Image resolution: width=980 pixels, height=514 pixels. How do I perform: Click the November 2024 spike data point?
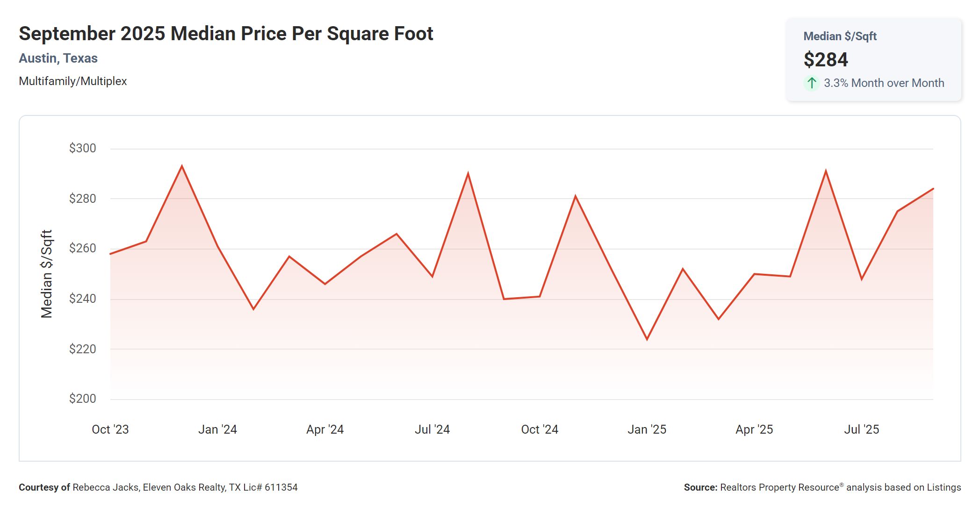[x=576, y=195]
